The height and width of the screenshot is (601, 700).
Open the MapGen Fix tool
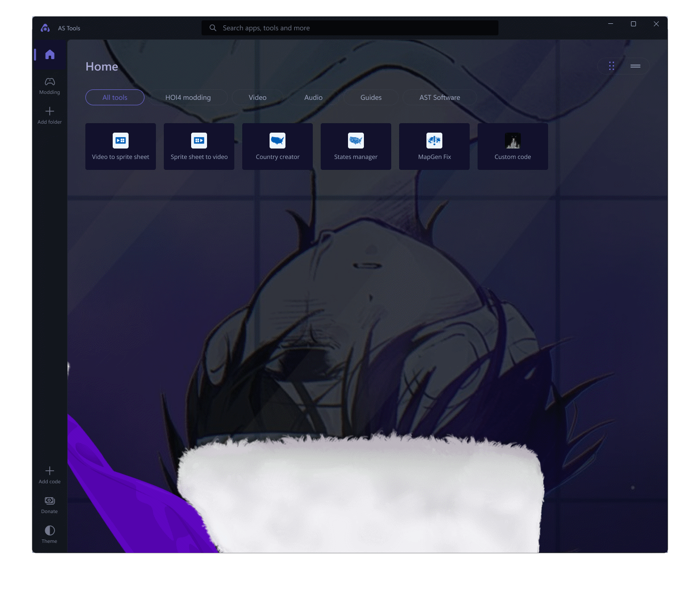(x=434, y=147)
